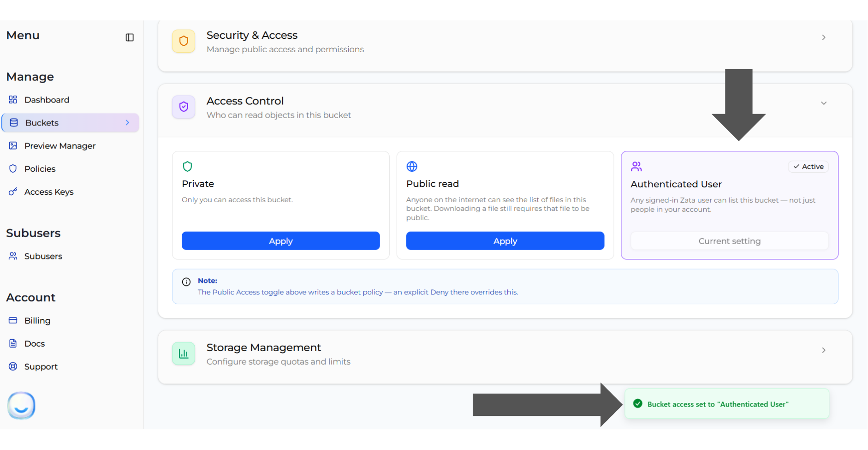Click the Authenticated User people icon

[636, 166]
